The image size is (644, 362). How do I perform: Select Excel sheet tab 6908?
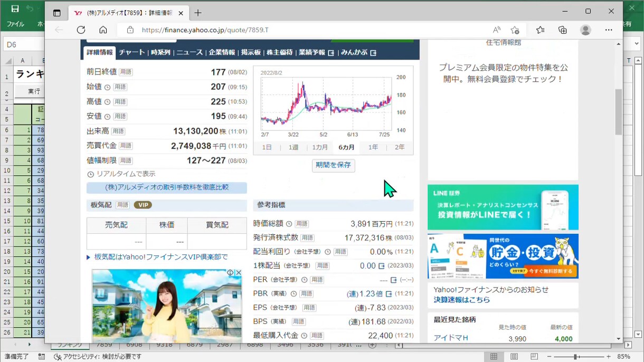[x=135, y=345]
